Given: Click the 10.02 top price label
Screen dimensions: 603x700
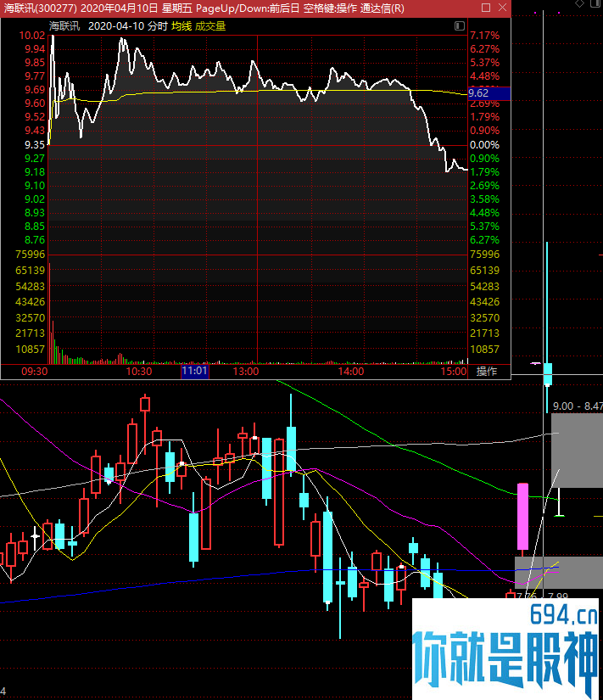Looking at the screenshot, I should click(x=32, y=36).
